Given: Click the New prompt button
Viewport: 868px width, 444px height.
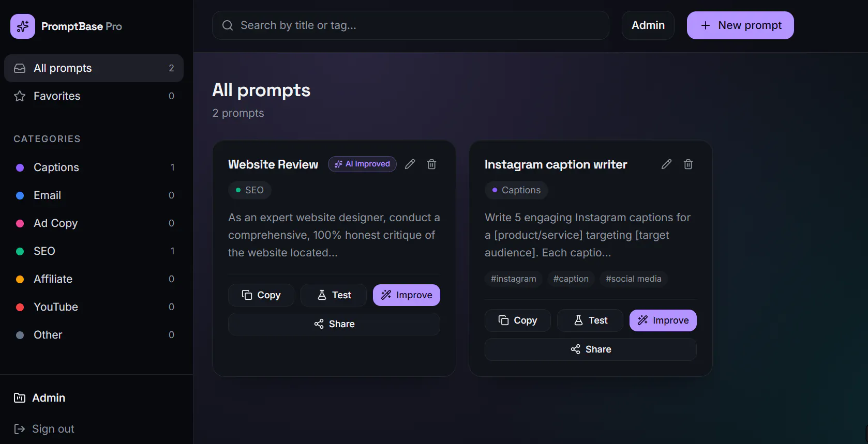Looking at the screenshot, I should coord(740,25).
